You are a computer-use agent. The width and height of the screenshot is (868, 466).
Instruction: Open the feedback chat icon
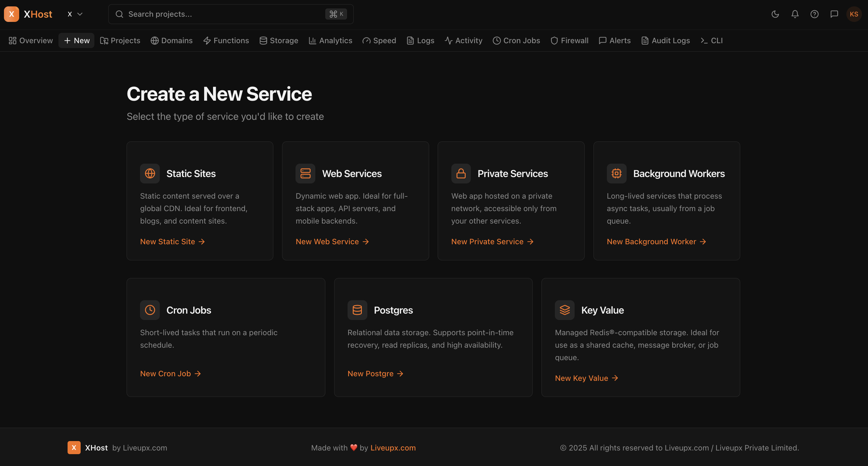834,14
